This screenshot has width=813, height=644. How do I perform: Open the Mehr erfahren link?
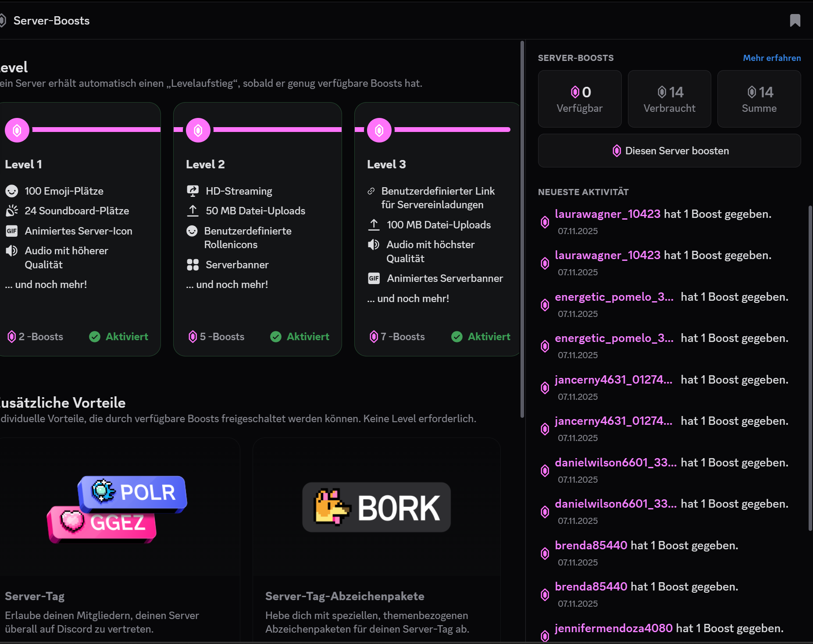(x=771, y=58)
